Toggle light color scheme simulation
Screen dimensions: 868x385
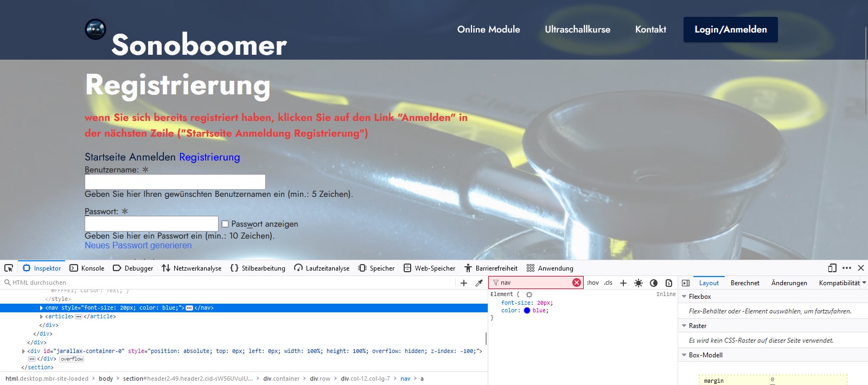[639, 283]
